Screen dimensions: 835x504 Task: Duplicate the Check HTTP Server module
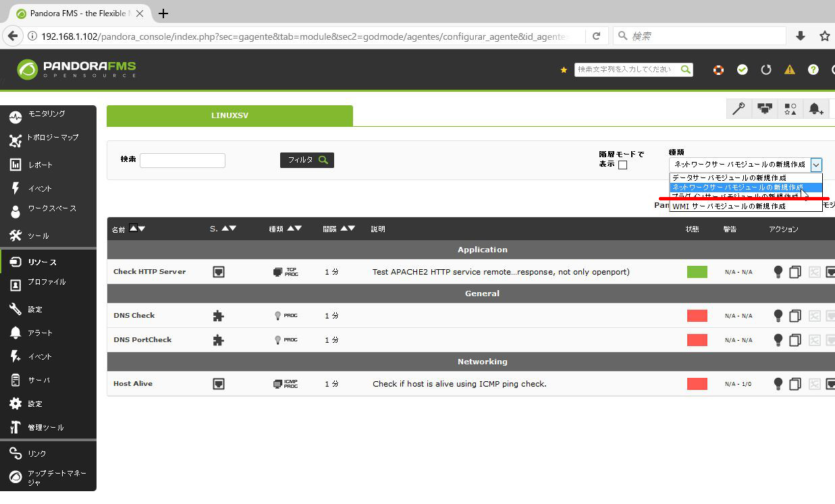tap(795, 272)
